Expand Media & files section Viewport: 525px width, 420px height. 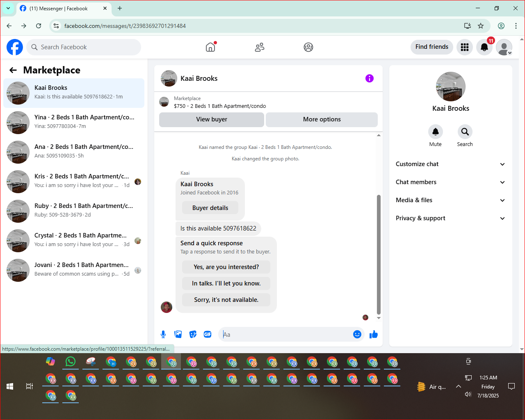click(x=450, y=200)
